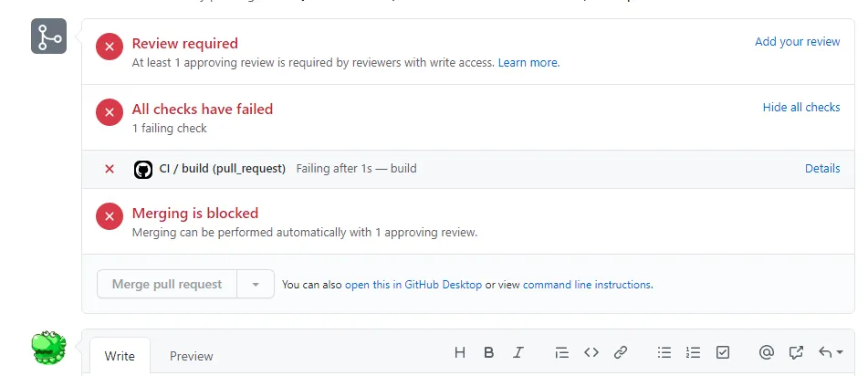Open merge method dropdown arrow

256,285
